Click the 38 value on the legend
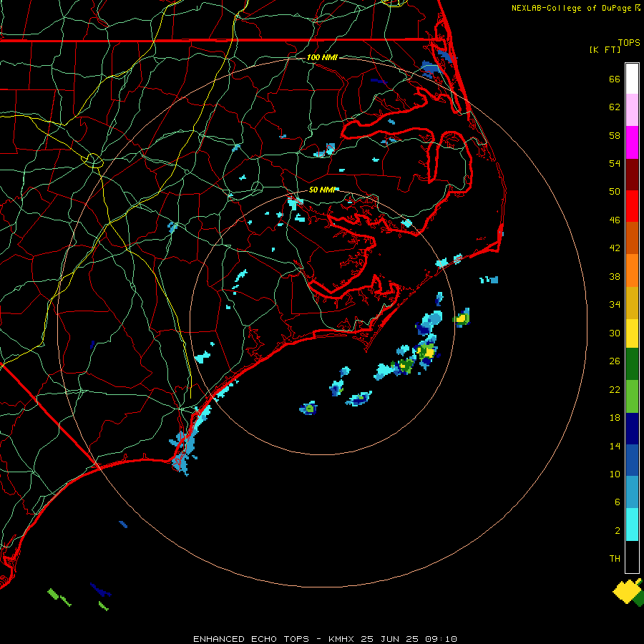The height and width of the screenshot is (644, 644). tap(615, 276)
